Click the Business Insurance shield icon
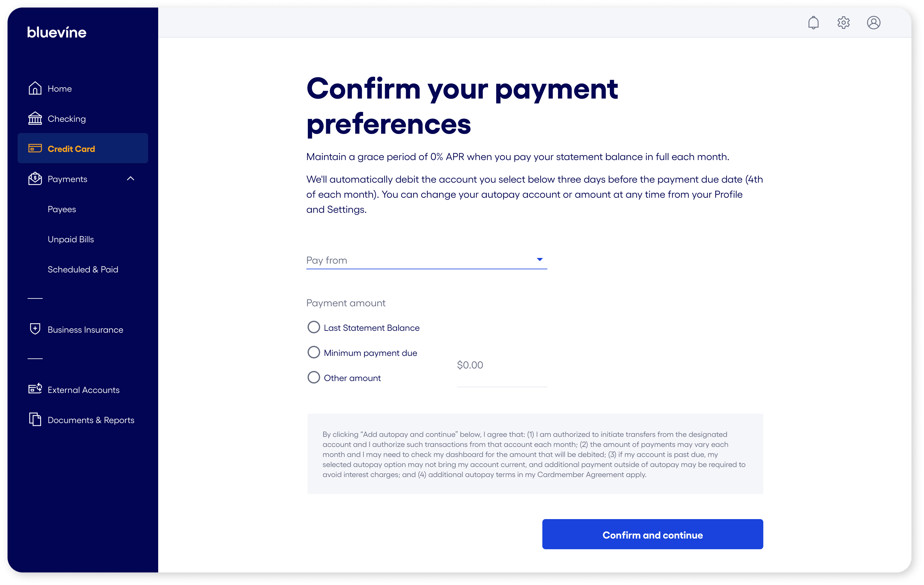This screenshot has width=924, height=585. [x=35, y=329]
